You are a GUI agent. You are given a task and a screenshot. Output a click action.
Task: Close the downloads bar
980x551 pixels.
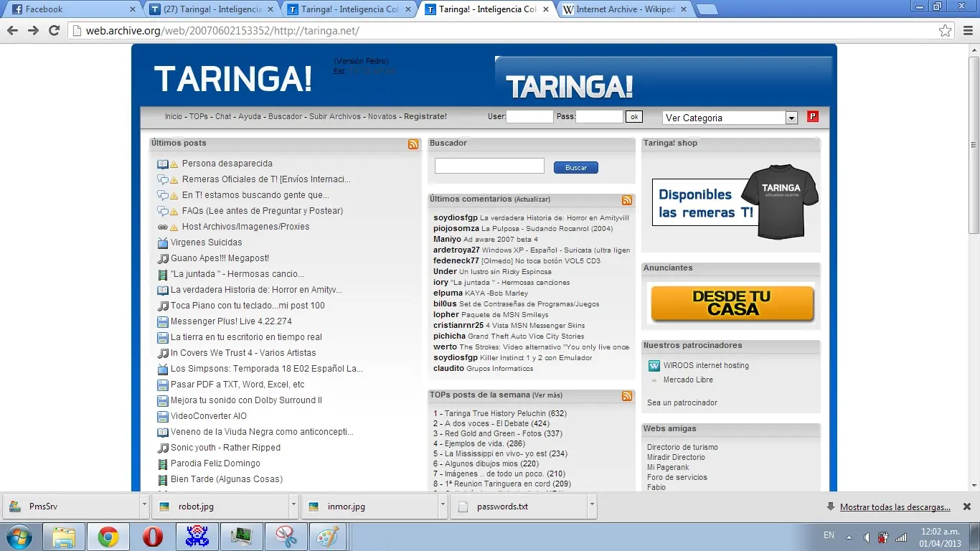966,507
